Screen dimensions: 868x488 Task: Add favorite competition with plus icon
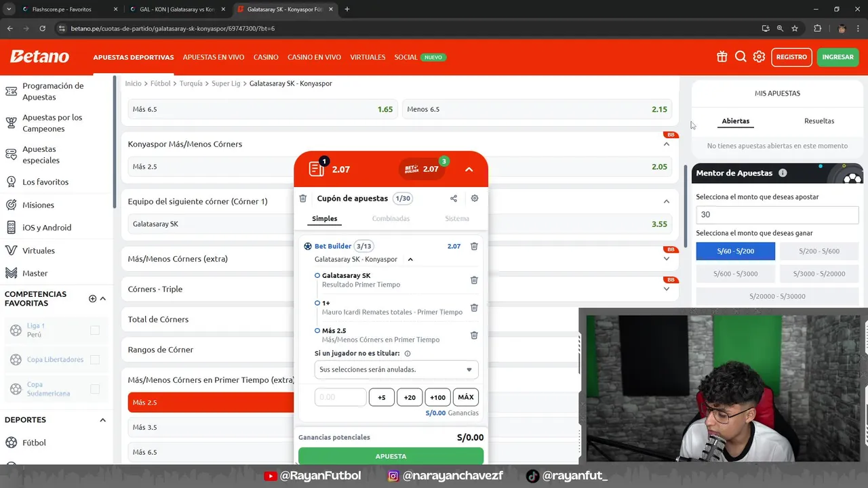tap(92, 299)
